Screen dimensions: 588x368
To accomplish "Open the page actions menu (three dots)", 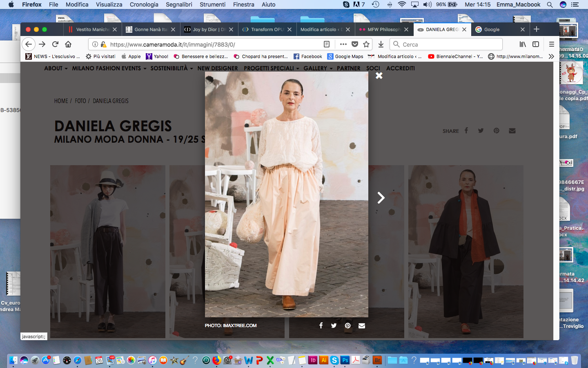I will pyautogui.click(x=343, y=44).
